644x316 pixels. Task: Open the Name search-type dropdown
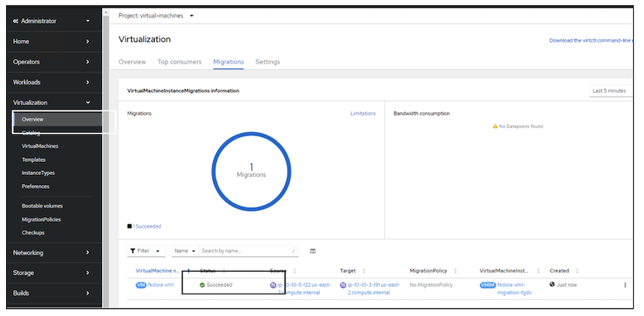(185, 251)
